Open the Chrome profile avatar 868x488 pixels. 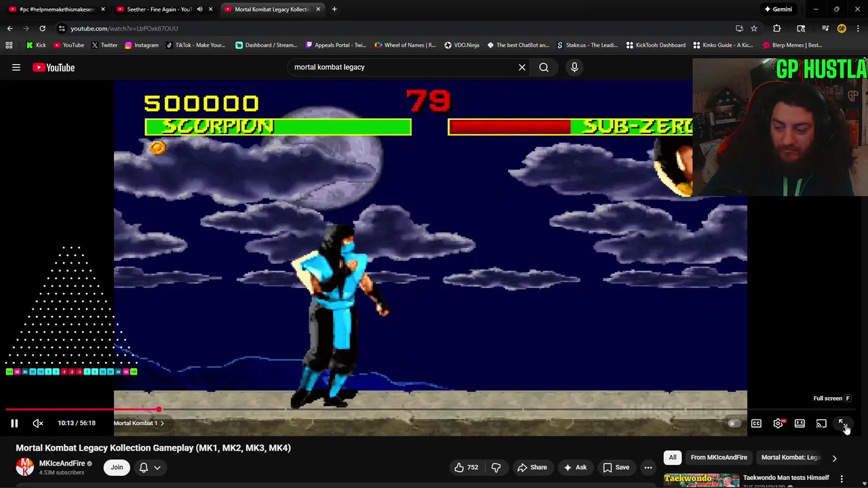coord(842,28)
